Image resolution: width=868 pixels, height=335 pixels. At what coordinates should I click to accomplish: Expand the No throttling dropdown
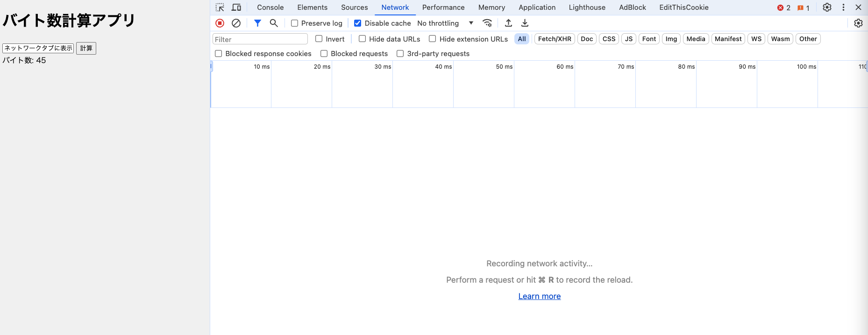pos(445,23)
